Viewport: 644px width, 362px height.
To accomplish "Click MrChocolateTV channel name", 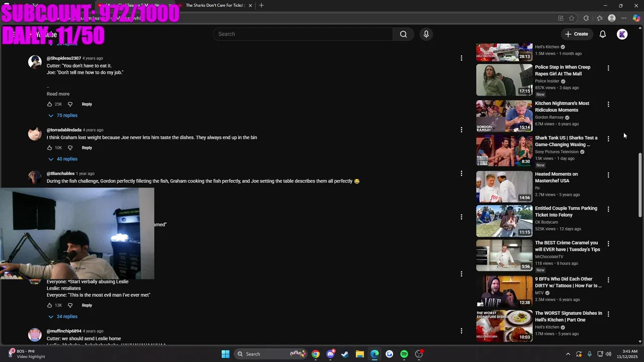I will click(x=549, y=257).
